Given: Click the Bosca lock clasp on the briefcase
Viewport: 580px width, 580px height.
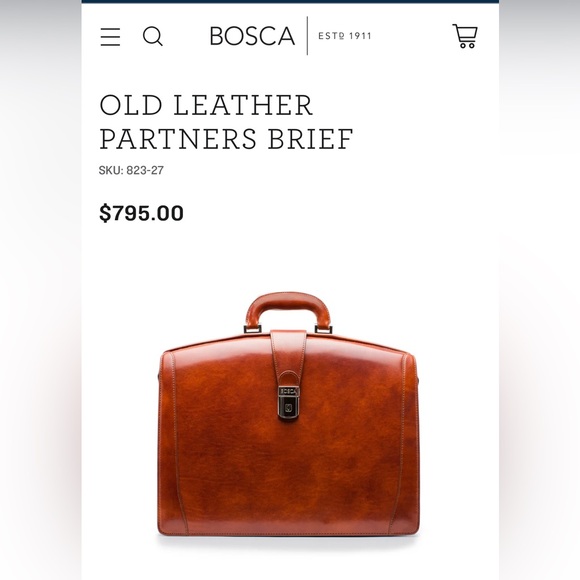Looking at the screenshot, I should [x=289, y=402].
